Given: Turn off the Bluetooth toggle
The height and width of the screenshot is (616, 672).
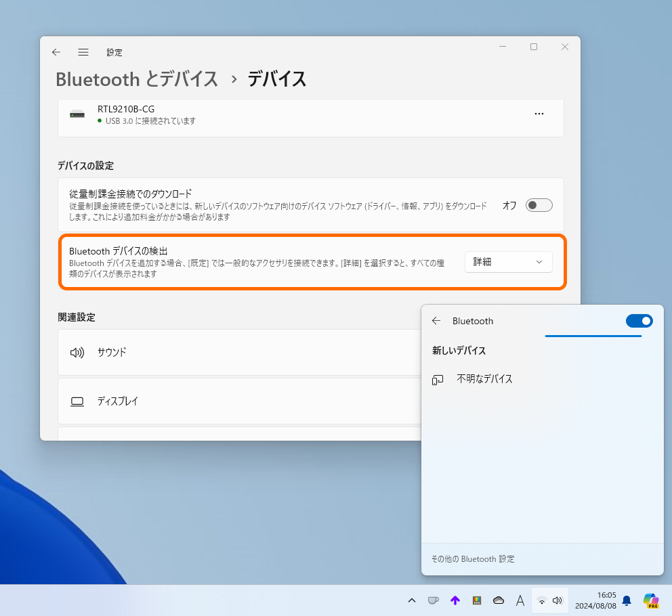Looking at the screenshot, I should click(x=639, y=321).
